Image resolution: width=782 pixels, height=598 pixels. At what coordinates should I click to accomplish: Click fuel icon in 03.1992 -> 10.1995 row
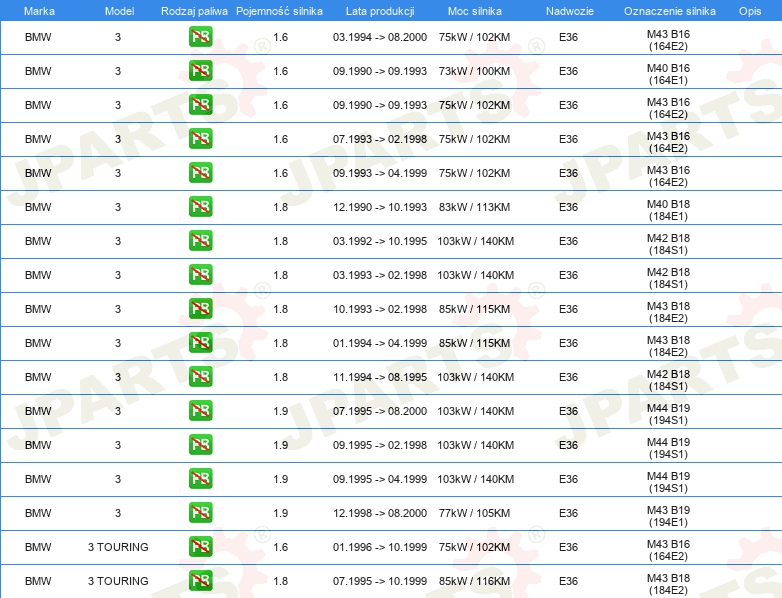coord(200,240)
